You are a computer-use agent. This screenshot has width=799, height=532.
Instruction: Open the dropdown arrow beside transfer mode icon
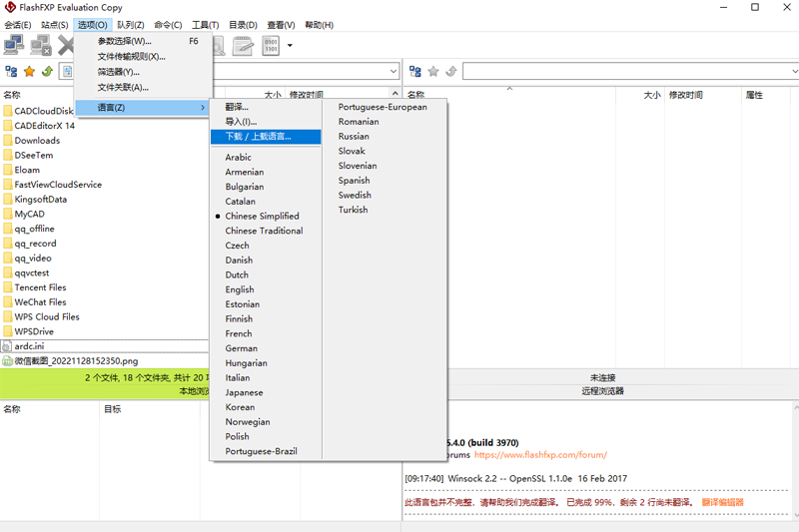tap(290, 45)
